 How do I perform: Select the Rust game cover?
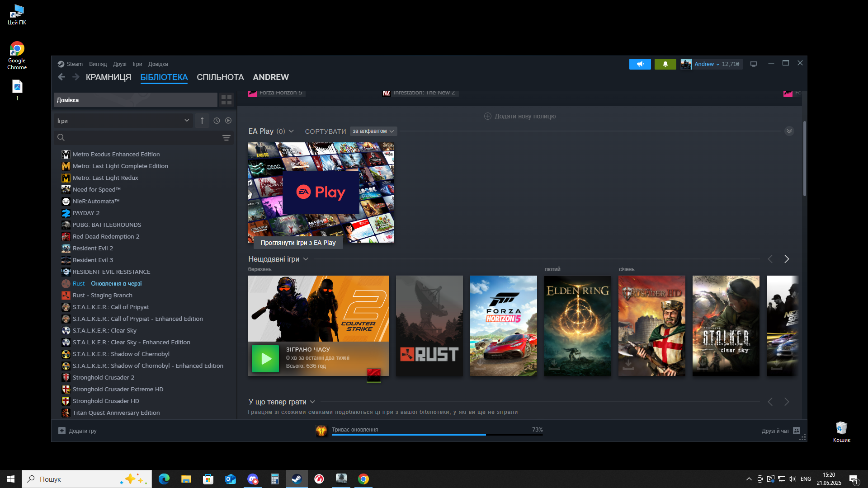(429, 326)
